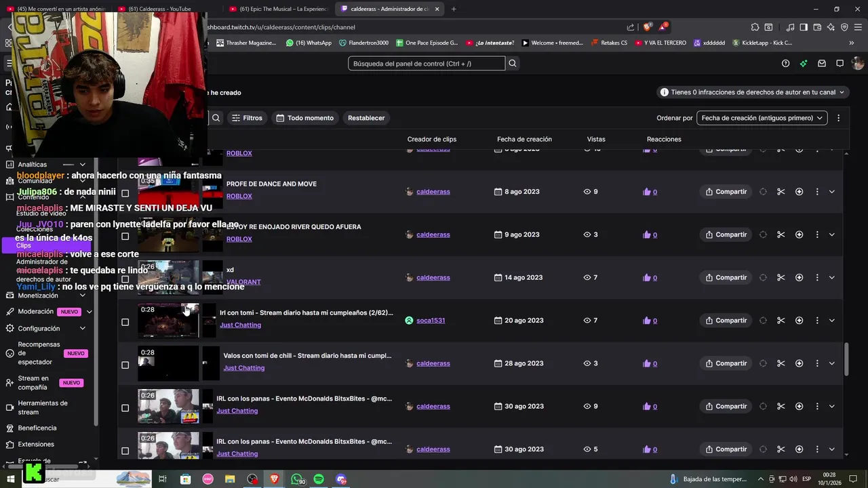Open the thumbnail of the Irl con tomi clip
The image size is (868, 488).
click(169, 321)
